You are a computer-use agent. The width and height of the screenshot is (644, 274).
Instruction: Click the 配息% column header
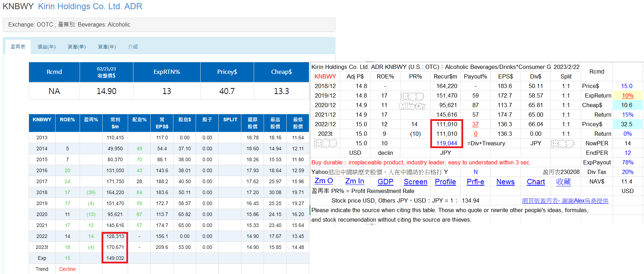[139, 123]
